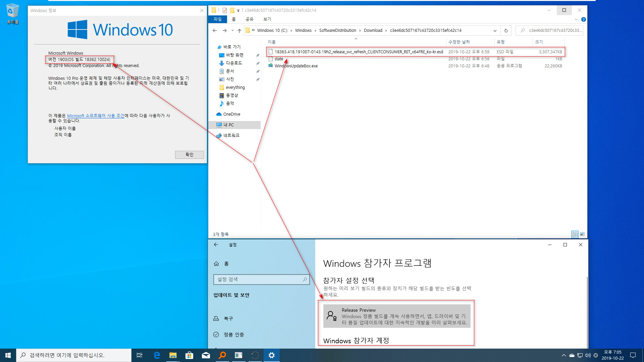This screenshot has height=362, width=644.
Task: Open the 공유 ribbon tab
Action: coord(249,19)
